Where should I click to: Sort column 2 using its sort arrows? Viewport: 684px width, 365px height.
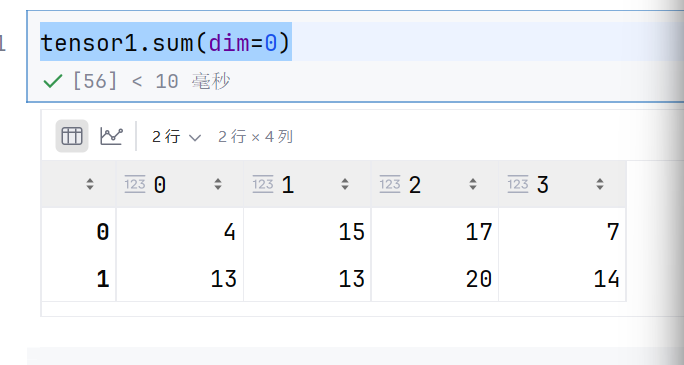(x=473, y=184)
